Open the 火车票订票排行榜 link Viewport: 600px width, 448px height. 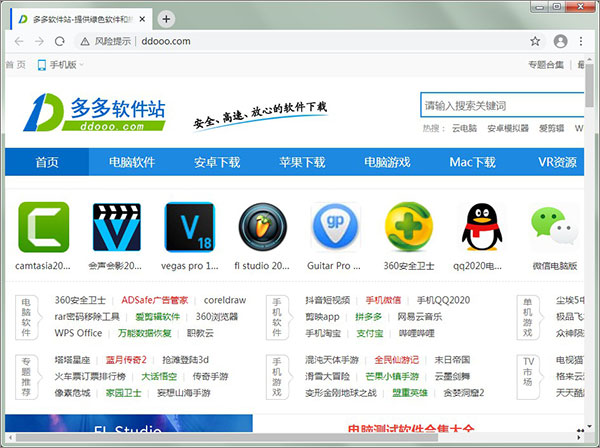[x=90, y=376]
